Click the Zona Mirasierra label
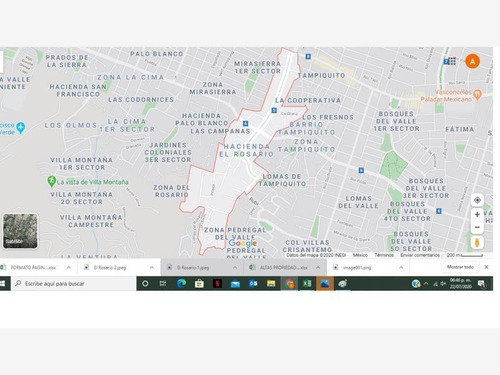Image resolution: width=500 pixels, height=375 pixels. coord(213,88)
